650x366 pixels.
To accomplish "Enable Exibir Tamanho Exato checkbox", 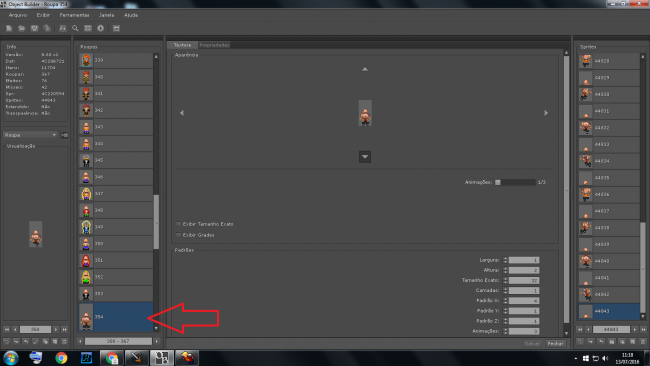I will pyautogui.click(x=179, y=224).
